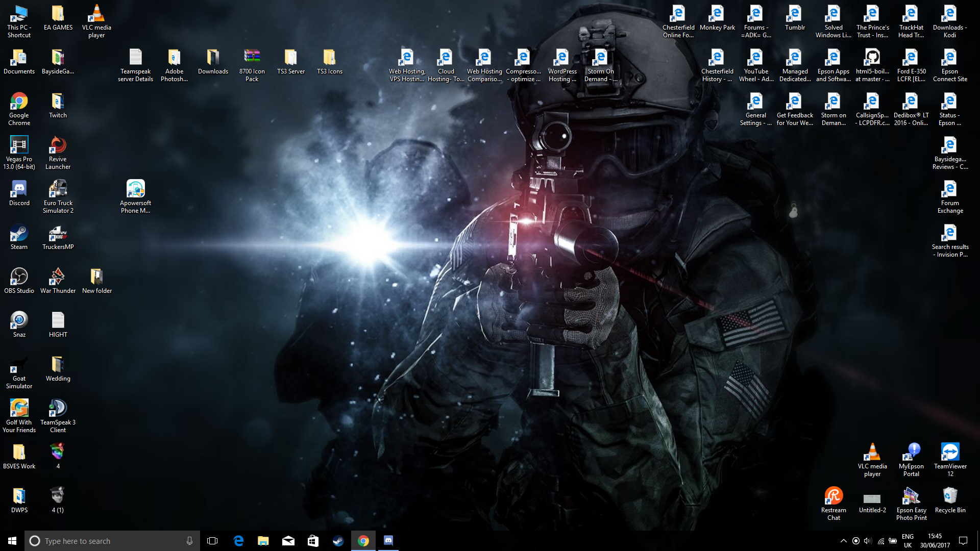The height and width of the screenshot is (551, 980).
Task: Launch Goat Simulator from desktop
Action: click(x=19, y=372)
